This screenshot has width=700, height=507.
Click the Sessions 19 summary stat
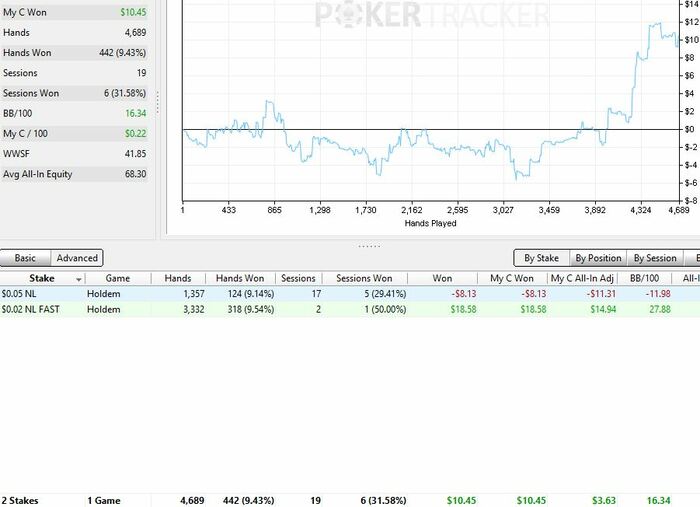(74, 73)
